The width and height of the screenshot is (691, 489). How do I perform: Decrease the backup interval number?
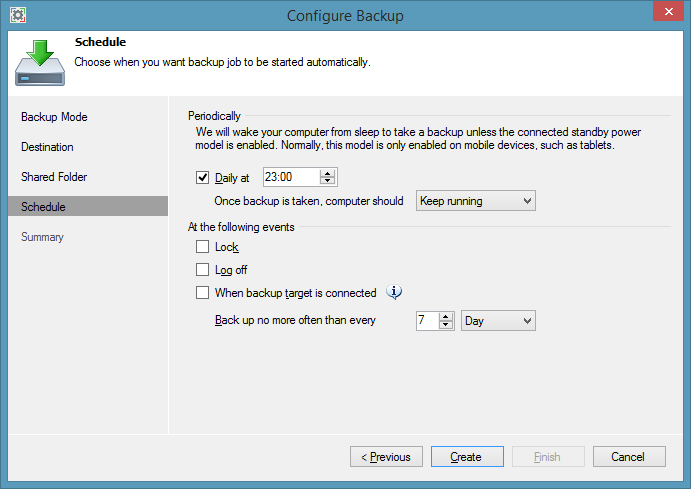pyautogui.click(x=447, y=325)
